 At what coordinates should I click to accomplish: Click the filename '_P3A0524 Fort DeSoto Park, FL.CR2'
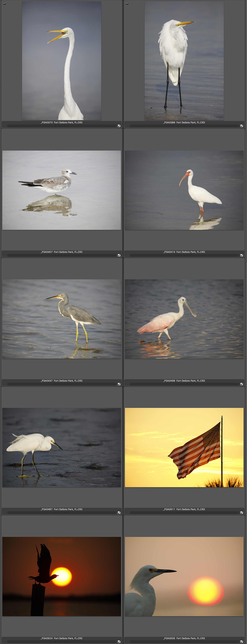tap(62, 638)
